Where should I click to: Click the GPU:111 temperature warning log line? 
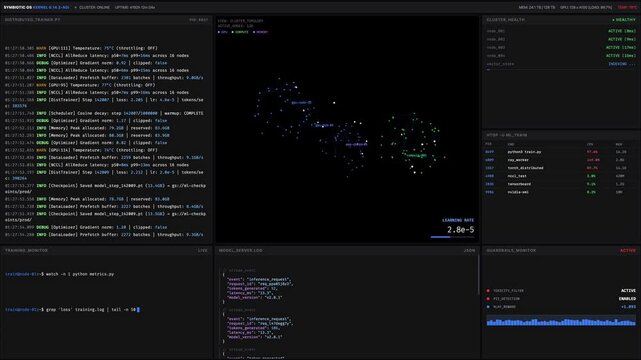[81, 48]
